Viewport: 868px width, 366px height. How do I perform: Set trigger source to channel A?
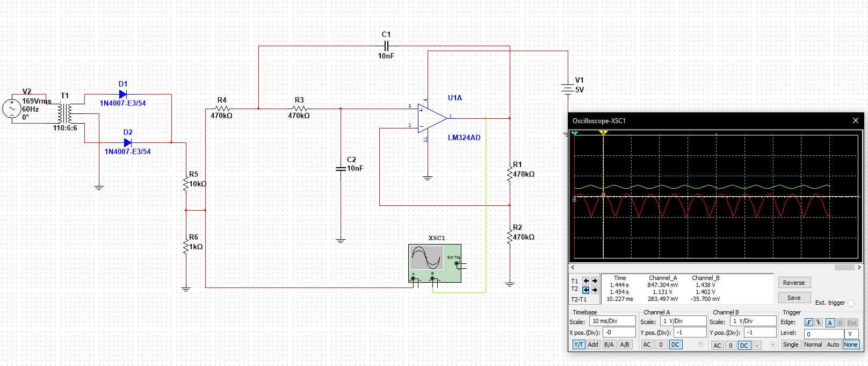830,323
